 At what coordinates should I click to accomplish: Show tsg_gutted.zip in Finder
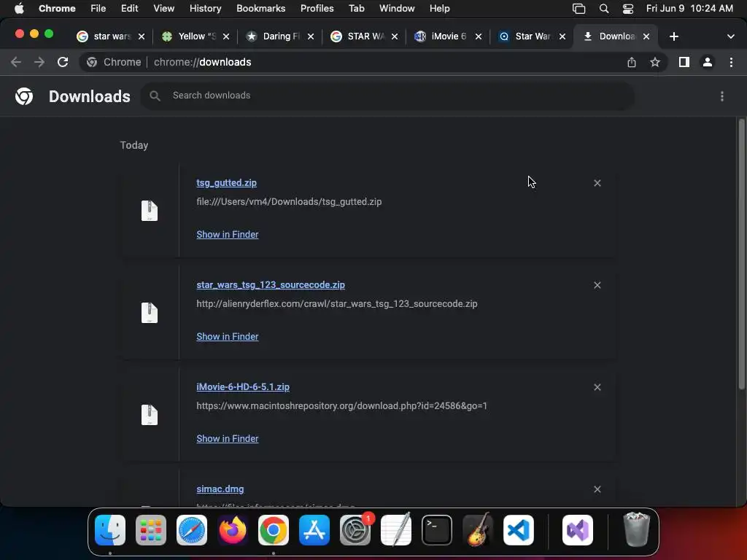point(228,234)
